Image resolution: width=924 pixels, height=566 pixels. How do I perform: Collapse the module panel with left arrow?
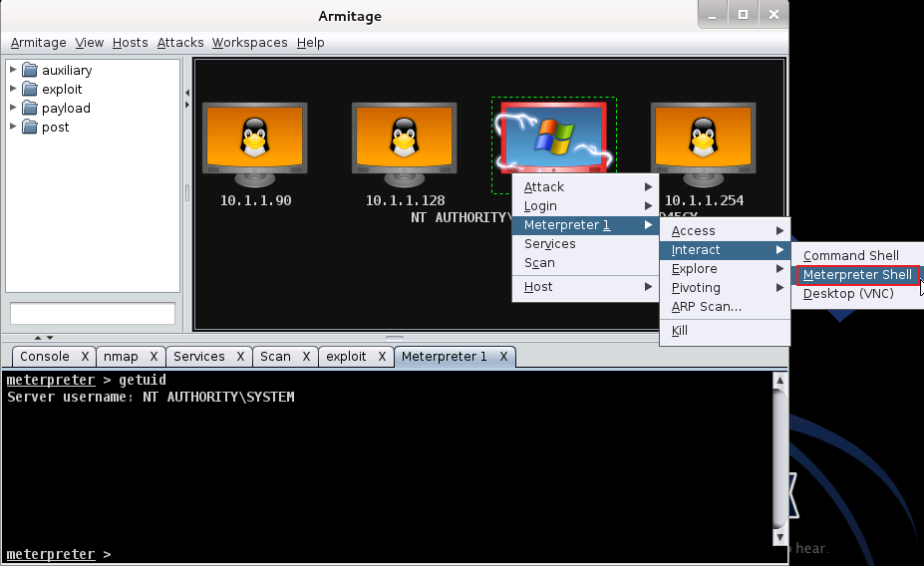[x=186, y=93]
